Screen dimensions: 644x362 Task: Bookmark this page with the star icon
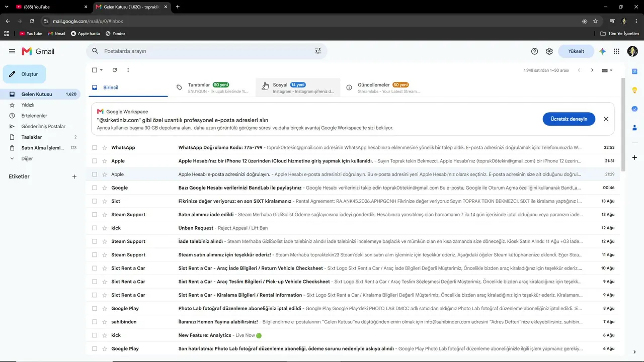(595, 21)
